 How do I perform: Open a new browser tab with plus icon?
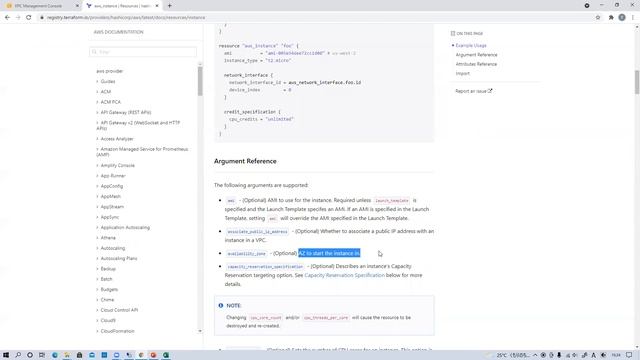(x=169, y=6)
